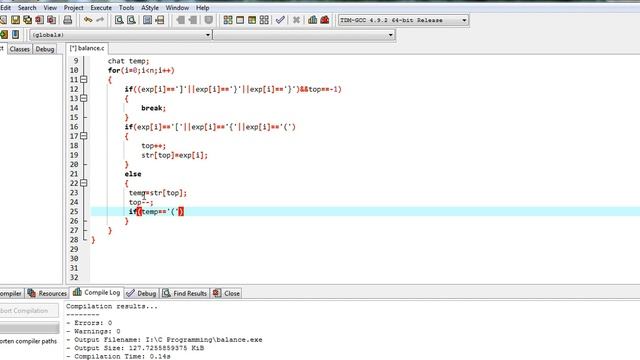
Task: Click the Close tab in bottom panel
Action: (x=227, y=293)
